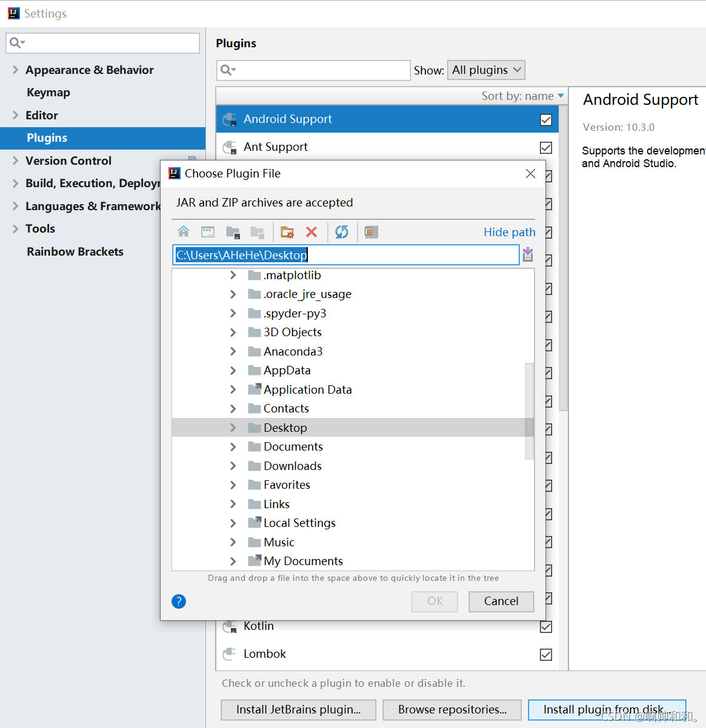Viewport: 706px width, 728px height.
Task: Expand the Desktop folder in tree
Action: [x=233, y=428]
